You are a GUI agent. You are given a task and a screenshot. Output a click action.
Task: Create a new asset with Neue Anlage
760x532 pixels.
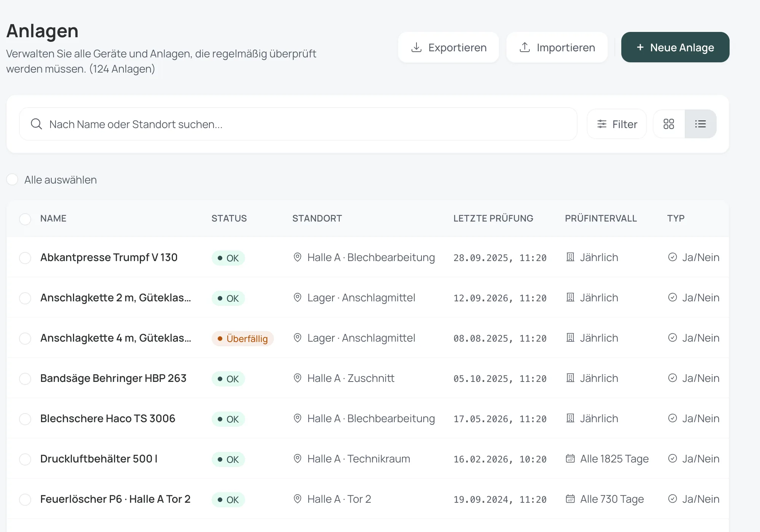tap(675, 47)
